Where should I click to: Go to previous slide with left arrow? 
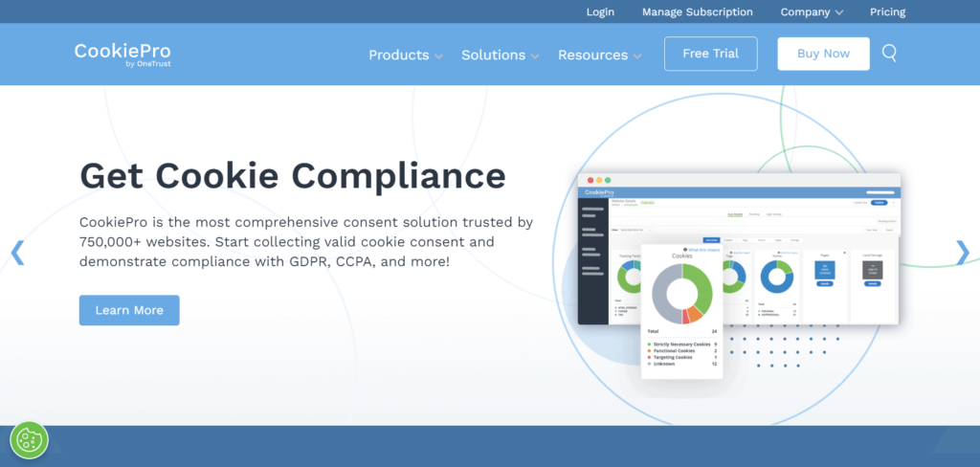pyautogui.click(x=17, y=253)
